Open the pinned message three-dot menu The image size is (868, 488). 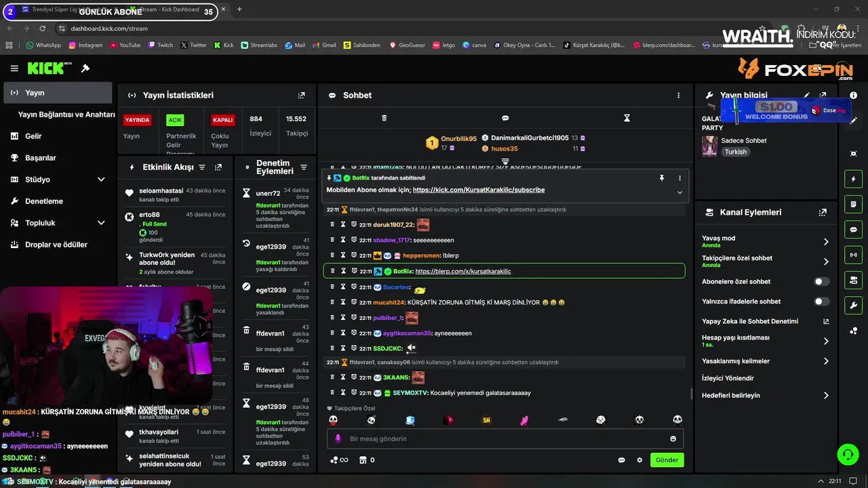[x=679, y=178]
